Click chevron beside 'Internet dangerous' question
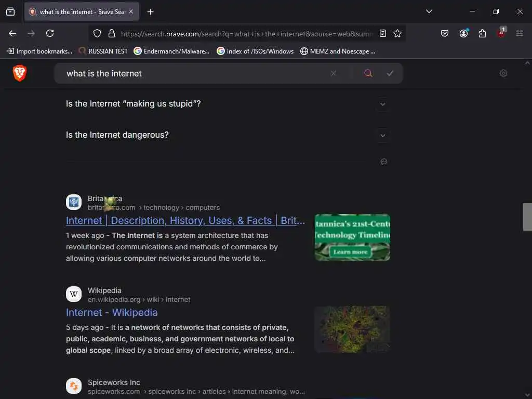This screenshot has height=399, width=532. point(383,136)
